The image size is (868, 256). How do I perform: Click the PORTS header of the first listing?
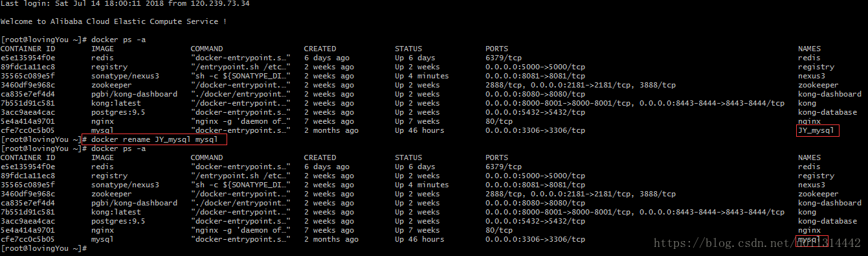(x=496, y=49)
